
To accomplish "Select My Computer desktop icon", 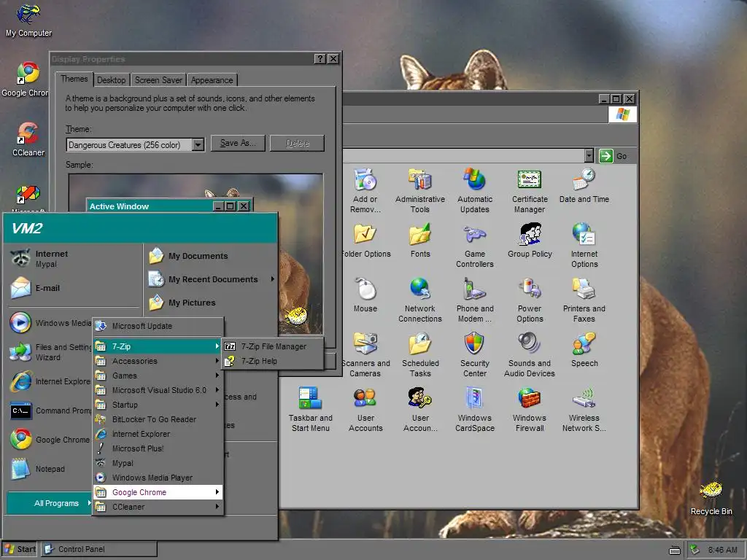I will click(x=28, y=20).
